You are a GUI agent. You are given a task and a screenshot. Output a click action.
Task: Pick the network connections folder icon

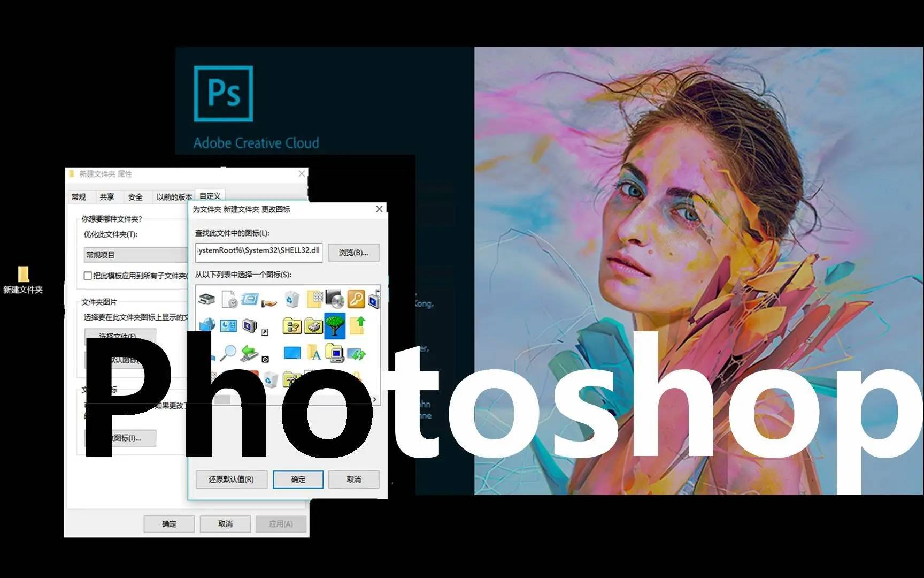292,325
